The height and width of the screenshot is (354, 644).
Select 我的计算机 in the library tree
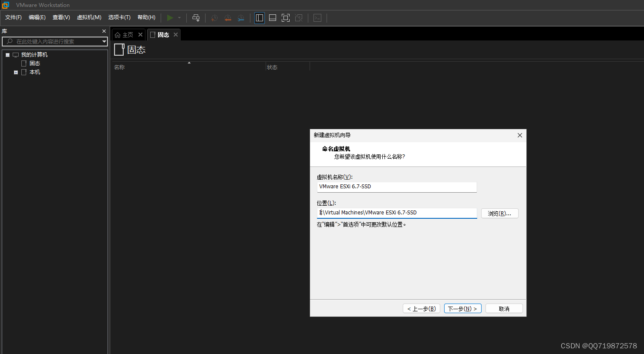point(34,55)
